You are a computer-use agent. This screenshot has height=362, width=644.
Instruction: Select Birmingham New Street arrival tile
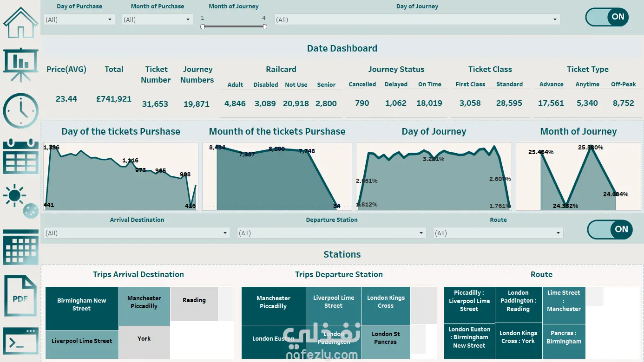point(82,304)
